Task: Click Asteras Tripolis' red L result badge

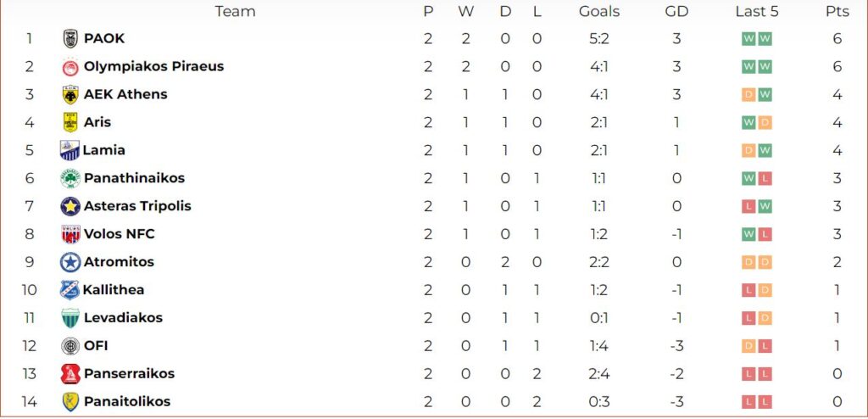Action: pyautogui.click(x=748, y=206)
